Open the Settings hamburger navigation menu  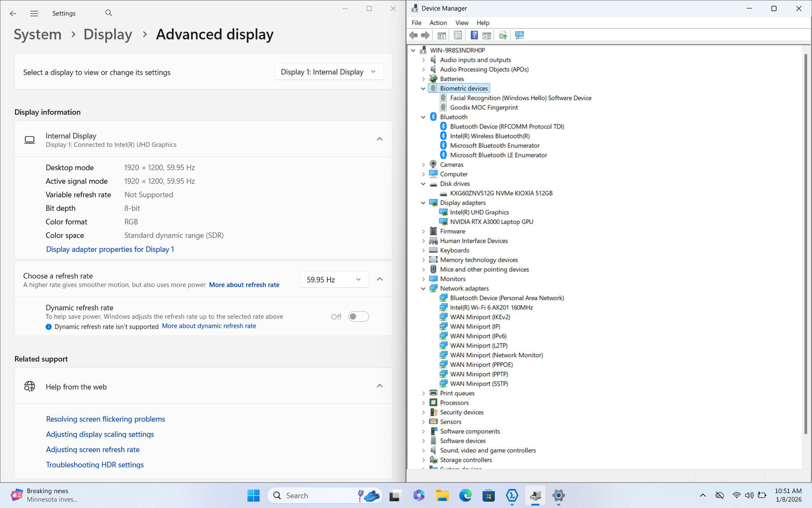click(34, 14)
